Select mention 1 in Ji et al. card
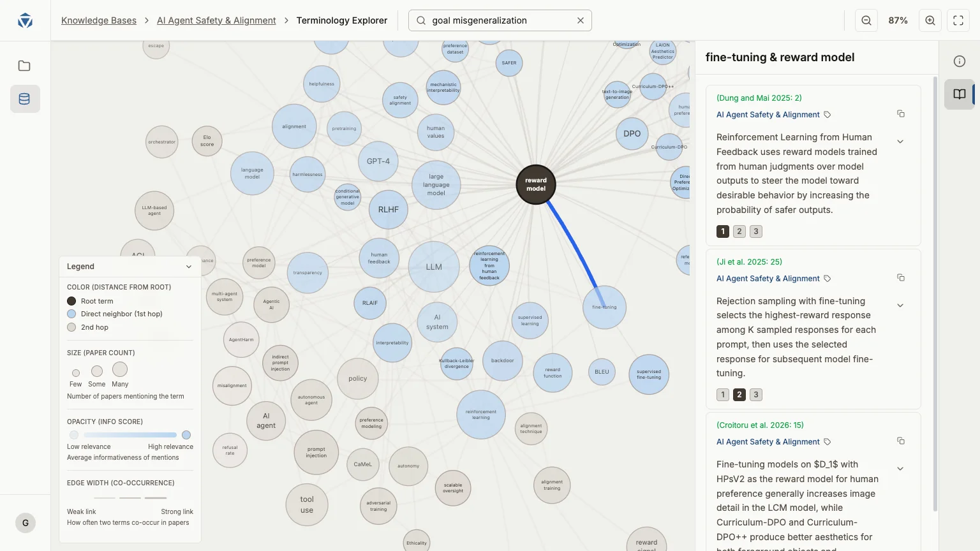 click(723, 395)
